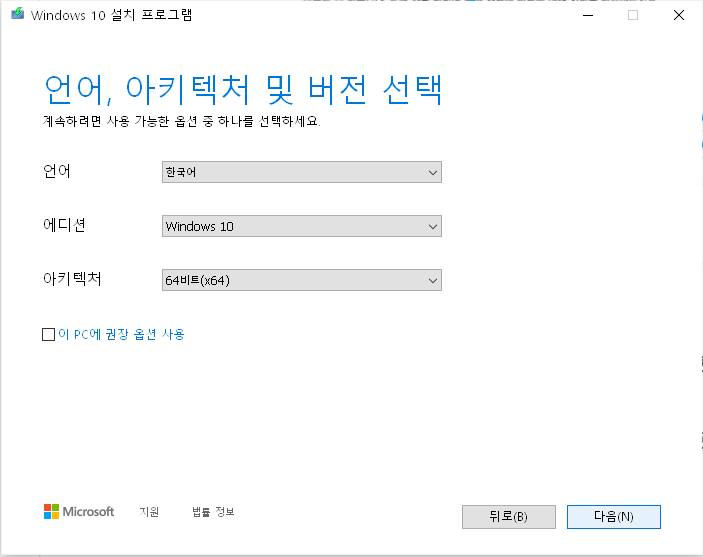Click the Microsoft logo
The image size is (703, 557).
[x=79, y=512]
